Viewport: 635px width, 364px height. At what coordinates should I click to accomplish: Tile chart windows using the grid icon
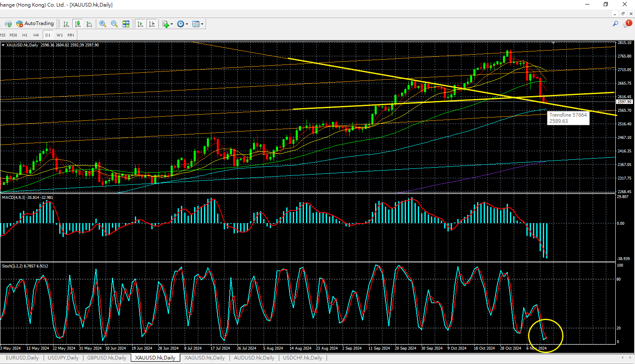pos(126,24)
